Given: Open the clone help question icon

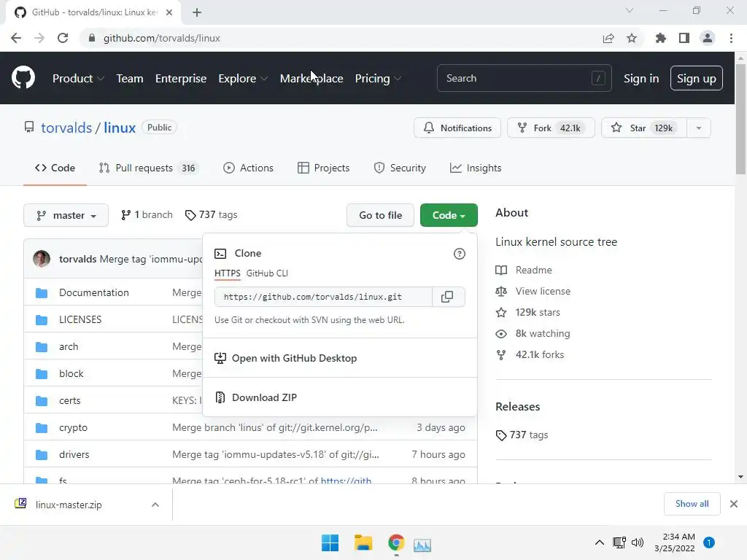Looking at the screenshot, I should coord(460,254).
